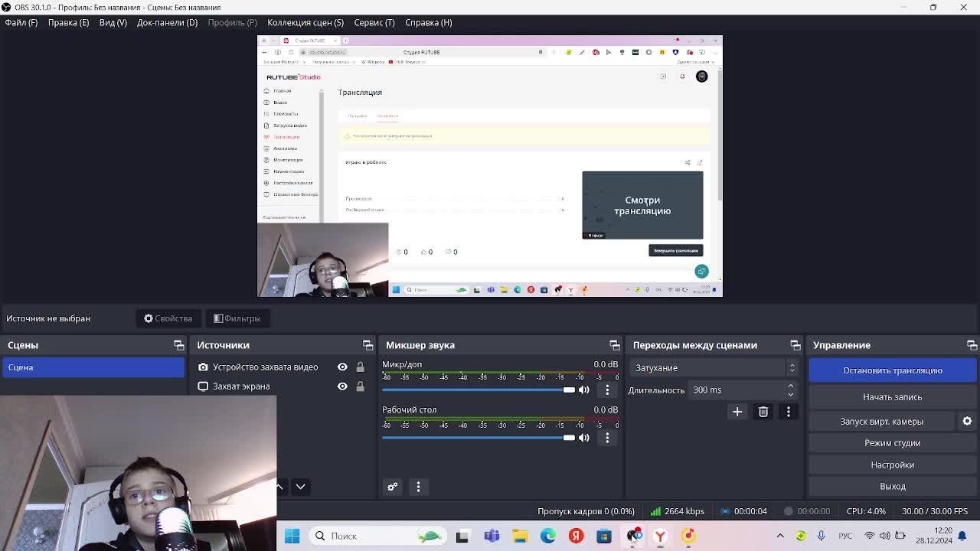Move source up with arrow button
The width and height of the screenshot is (980, 551).
pos(279,487)
